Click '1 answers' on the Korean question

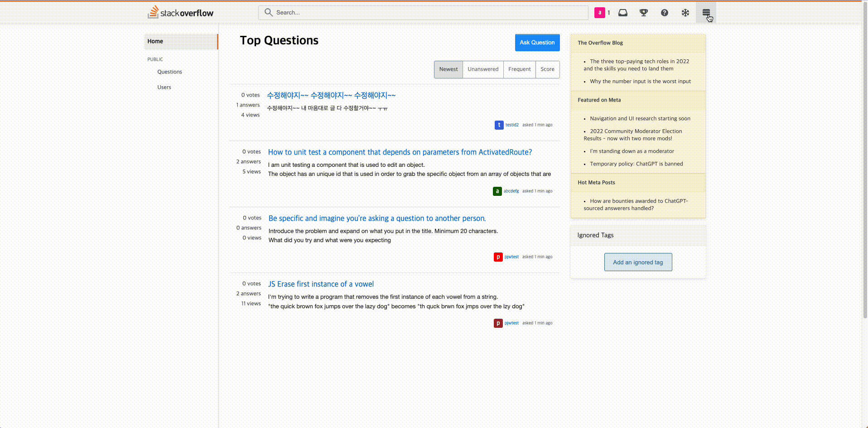(248, 105)
